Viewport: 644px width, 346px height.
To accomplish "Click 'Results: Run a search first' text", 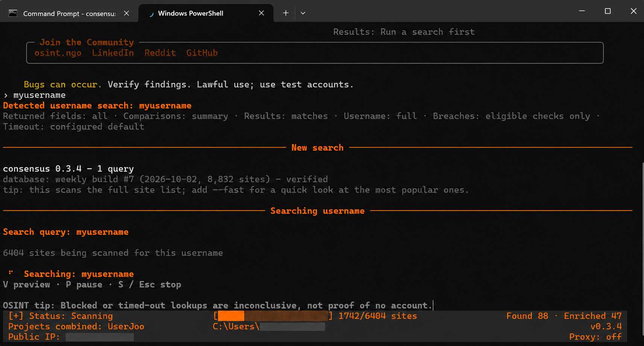I will 404,32.
